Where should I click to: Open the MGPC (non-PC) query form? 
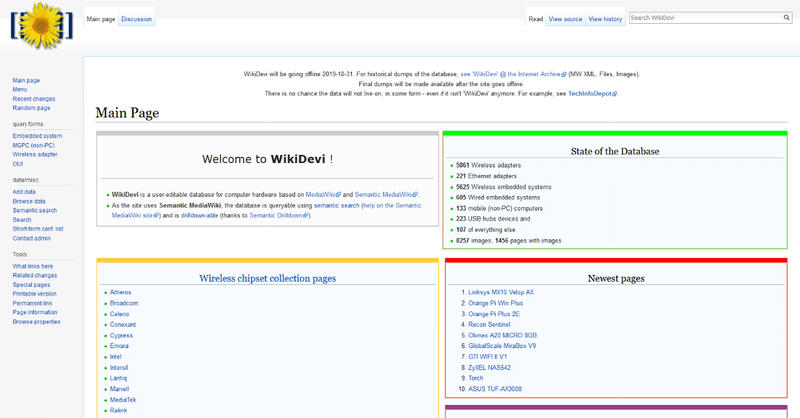tap(34, 145)
